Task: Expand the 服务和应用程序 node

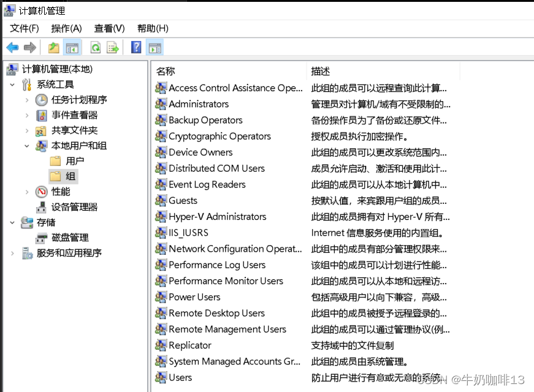Action: click(x=12, y=253)
